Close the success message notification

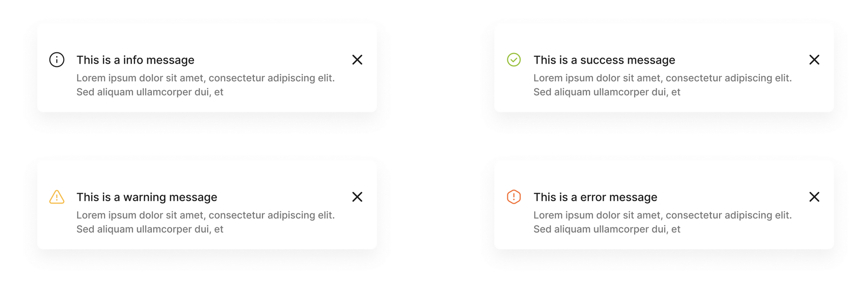coord(814,60)
